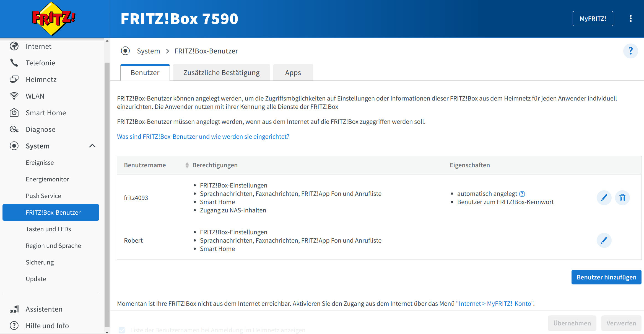Screen dimensions: 644x334
Task: Edit the fritz4093 user with pencil icon
Action: point(604,198)
